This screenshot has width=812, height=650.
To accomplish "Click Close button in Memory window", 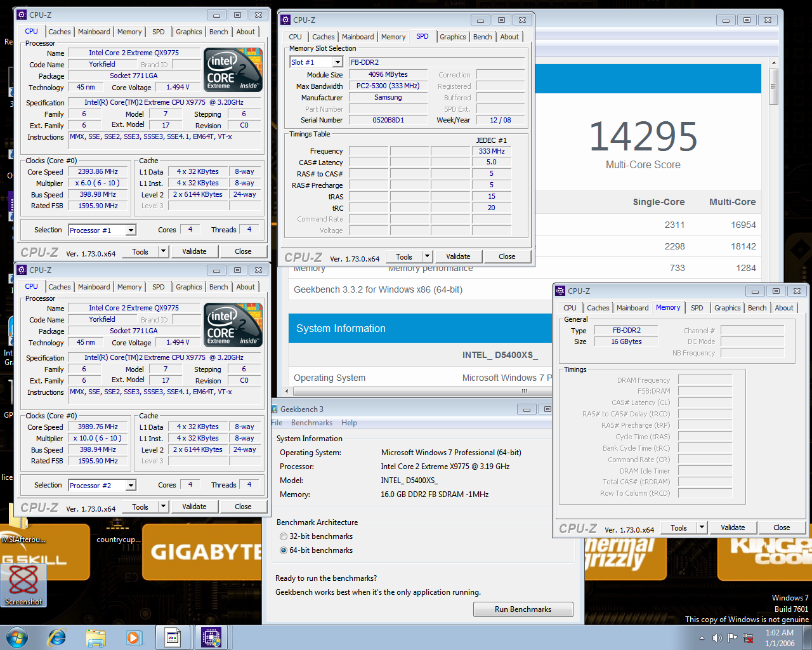I will click(782, 527).
